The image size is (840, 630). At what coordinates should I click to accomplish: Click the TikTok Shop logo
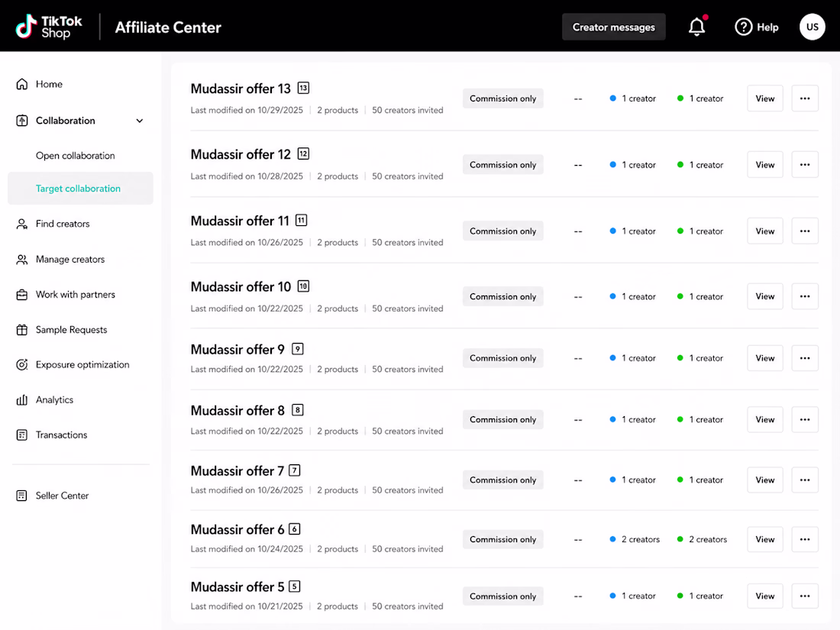pos(49,27)
